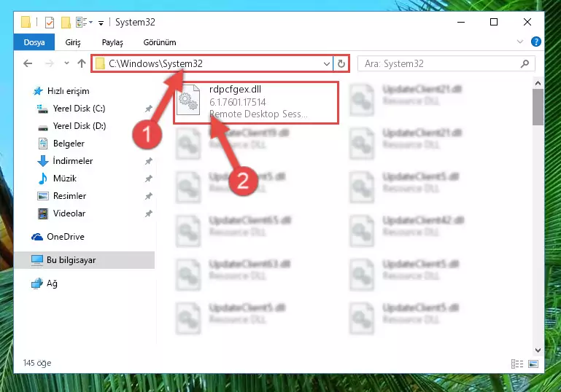Click the Ağ network icon
561x392 pixels.
37,283
